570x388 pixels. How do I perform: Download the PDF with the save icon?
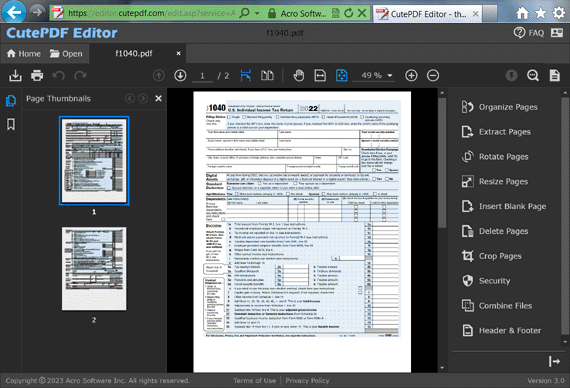[15, 76]
